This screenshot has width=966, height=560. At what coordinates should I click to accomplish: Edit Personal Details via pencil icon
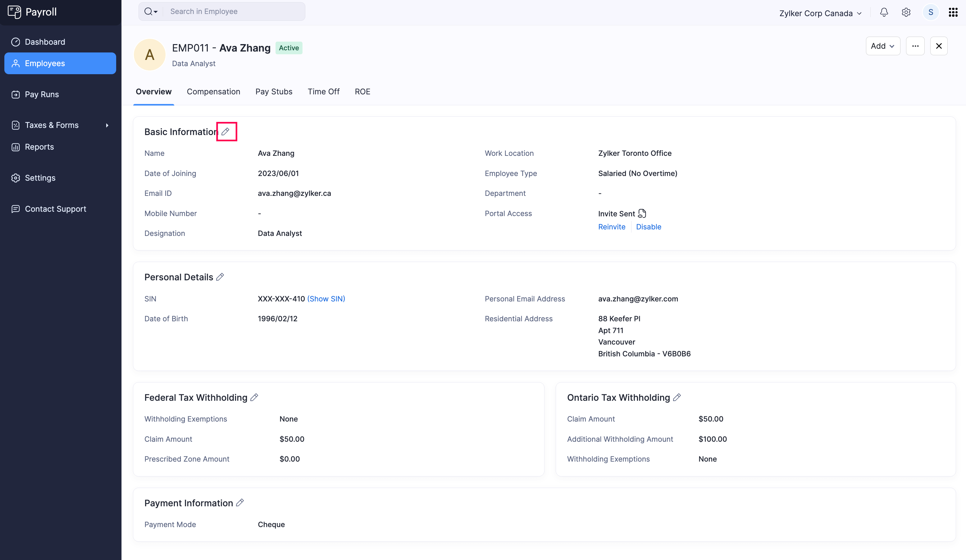pyautogui.click(x=220, y=277)
